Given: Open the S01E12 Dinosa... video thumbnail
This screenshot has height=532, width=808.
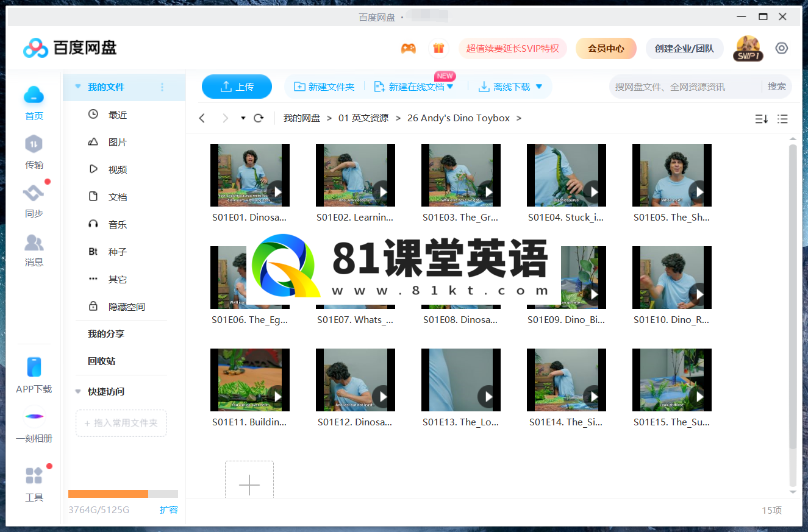Looking at the screenshot, I should click(356, 380).
